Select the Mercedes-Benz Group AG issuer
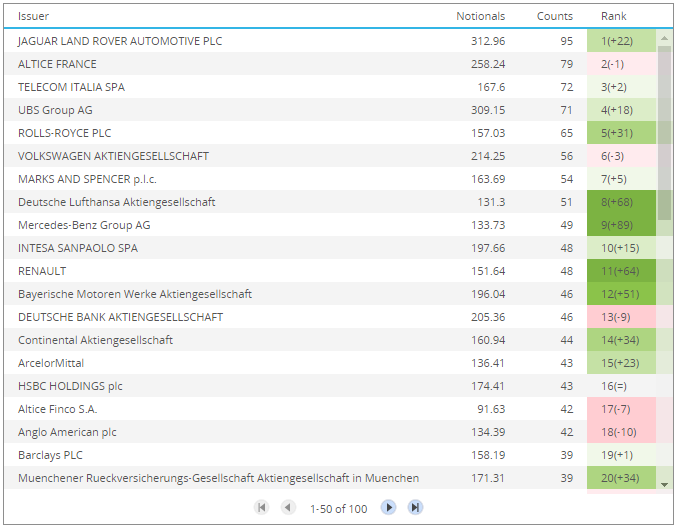Image resolution: width=678 pixels, height=529 pixels. coord(84,225)
